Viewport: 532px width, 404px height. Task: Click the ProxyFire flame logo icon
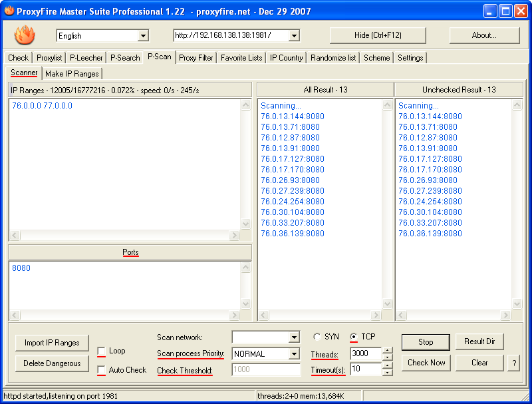[25, 35]
